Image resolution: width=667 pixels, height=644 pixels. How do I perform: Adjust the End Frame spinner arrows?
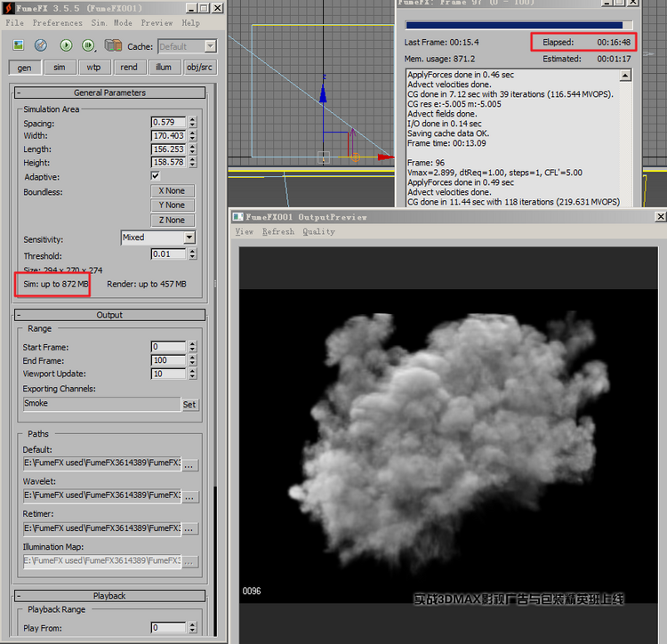point(193,360)
